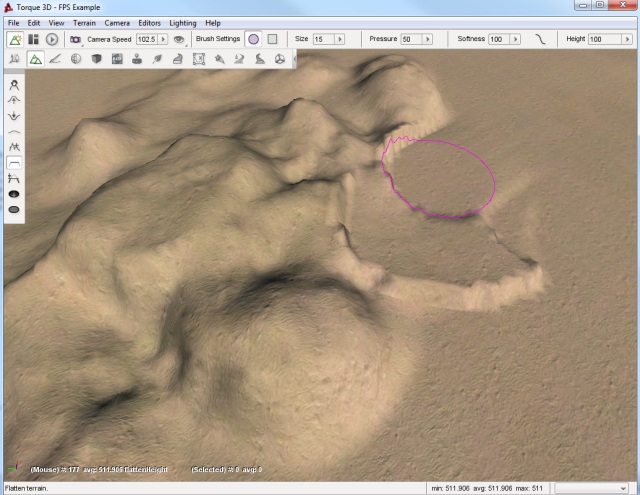Select the circle brush shape
The width and height of the screenshot is (640, 495).
click(x=253, y=39)
